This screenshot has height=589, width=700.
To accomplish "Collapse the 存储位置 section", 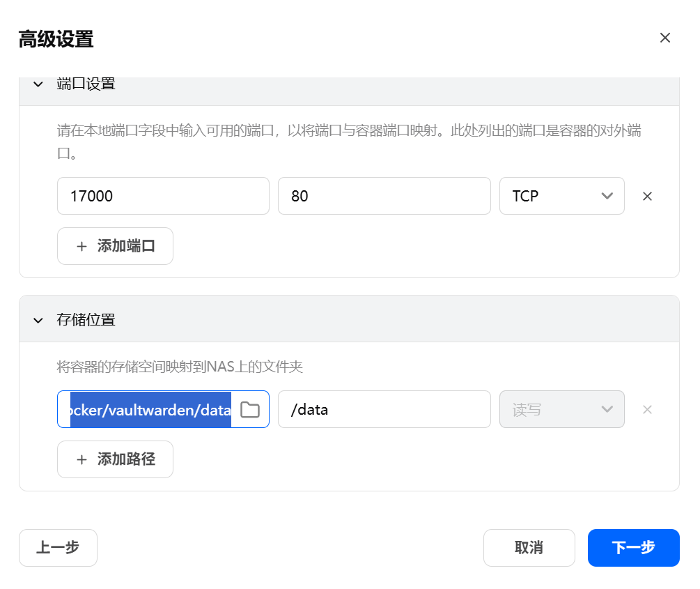I will point(38,320).
